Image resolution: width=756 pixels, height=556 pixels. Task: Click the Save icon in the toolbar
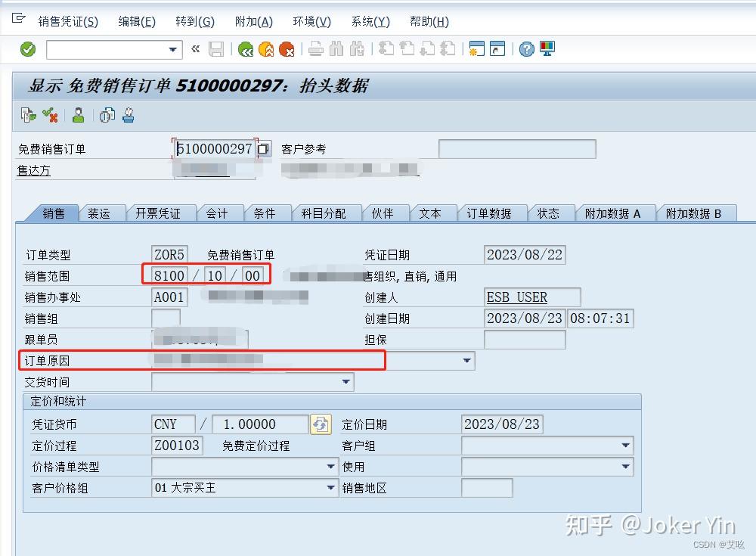[217, 48]
